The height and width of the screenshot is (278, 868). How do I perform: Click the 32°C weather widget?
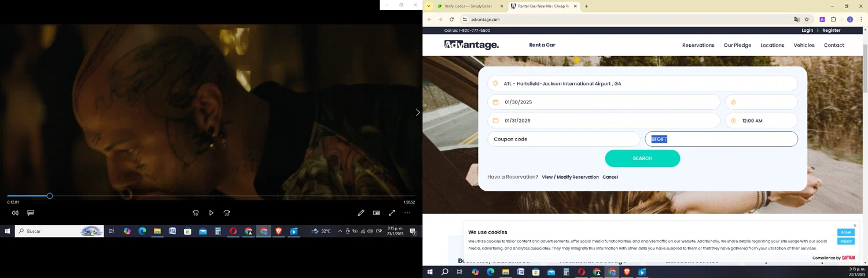point(321,231)
